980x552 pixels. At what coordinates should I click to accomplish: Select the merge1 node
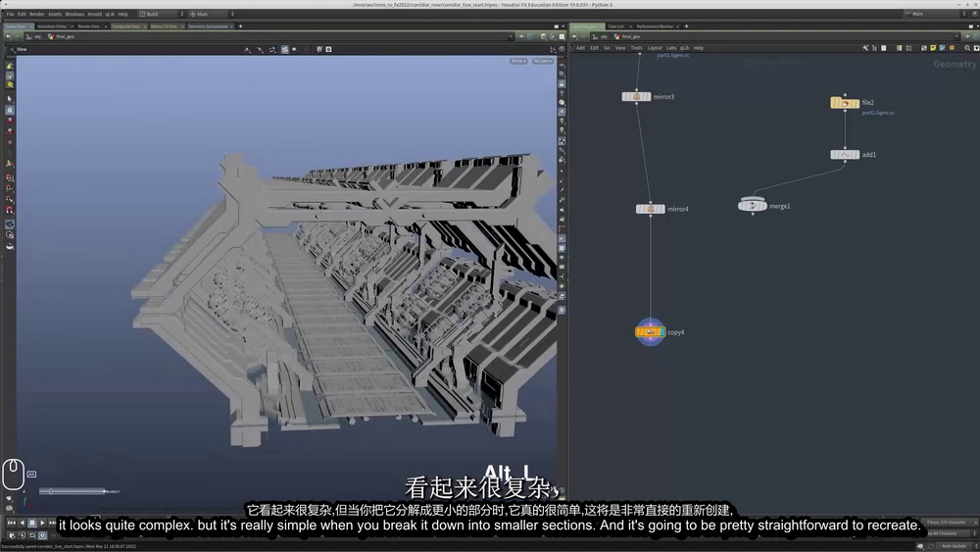click(x=753, y=206)
